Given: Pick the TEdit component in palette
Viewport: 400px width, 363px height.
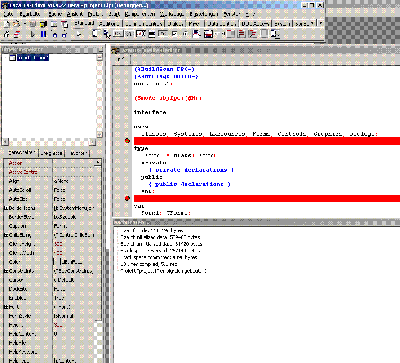Looking at the screenshot, I should [x=141, y=33].
